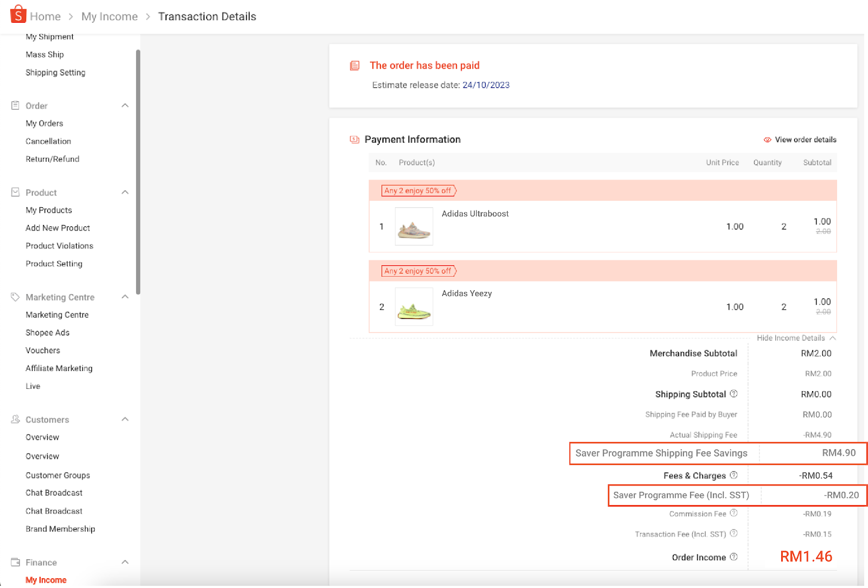Click the eye icon beside View order details

point(767,139)
